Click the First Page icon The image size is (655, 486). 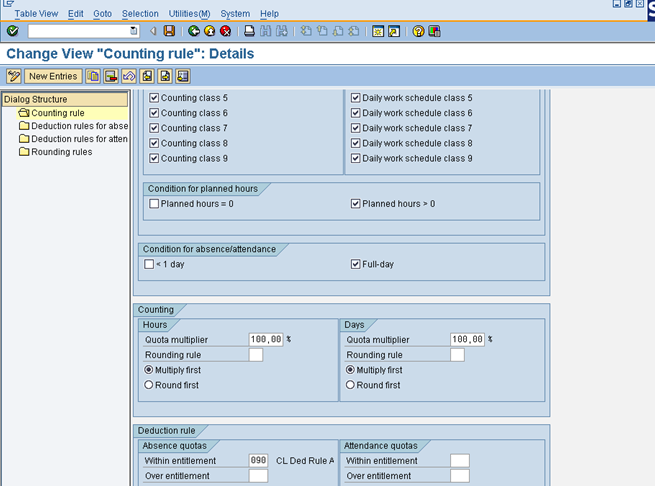click(x=306, y=31)
